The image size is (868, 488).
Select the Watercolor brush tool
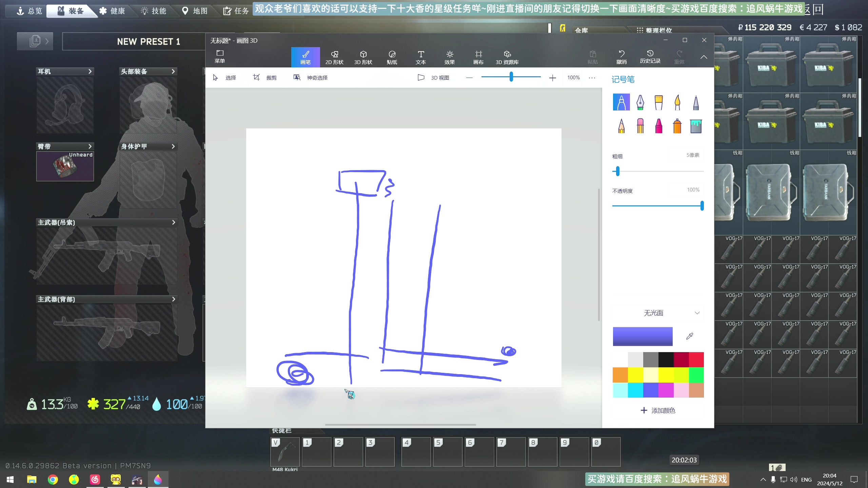pyautogui.click(x=677, y=102)
